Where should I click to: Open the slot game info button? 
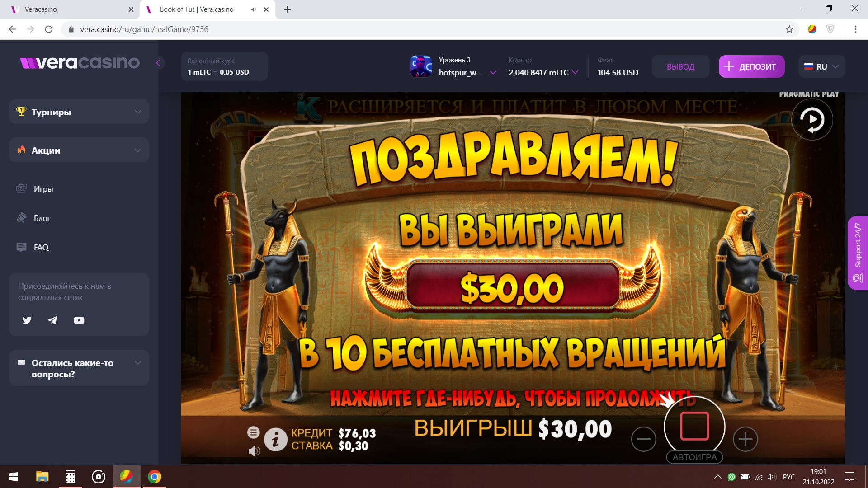pyautogui.click(x=276, y=439)
